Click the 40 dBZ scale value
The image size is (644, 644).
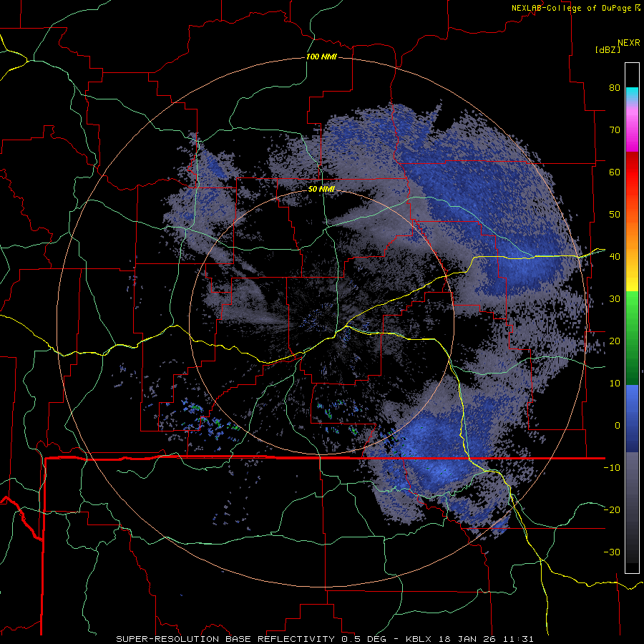pos(615,257)
